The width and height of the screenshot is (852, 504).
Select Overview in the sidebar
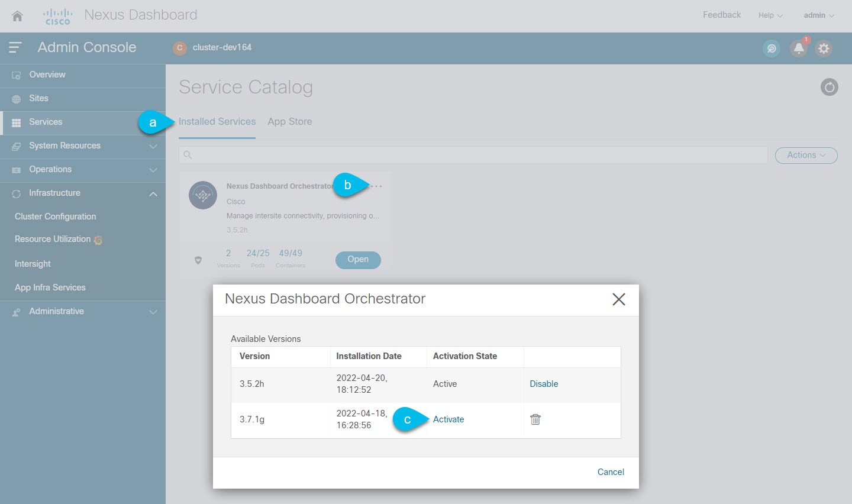(x=83, y=75)
